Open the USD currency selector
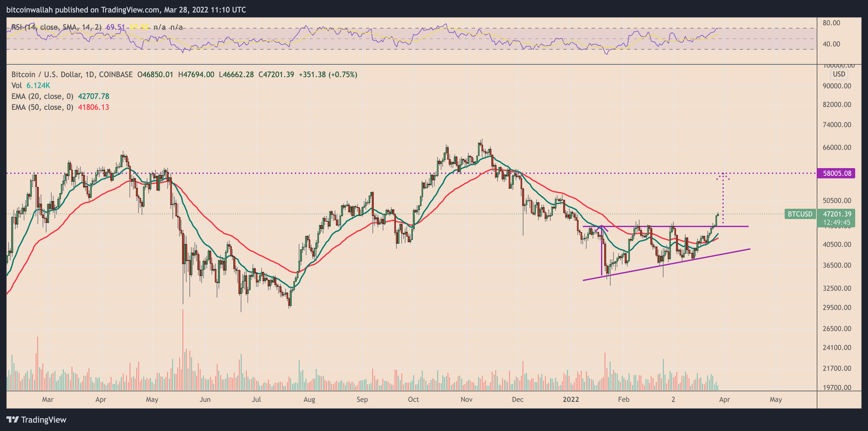Viewport: 868px width, 431px height. 839,74
